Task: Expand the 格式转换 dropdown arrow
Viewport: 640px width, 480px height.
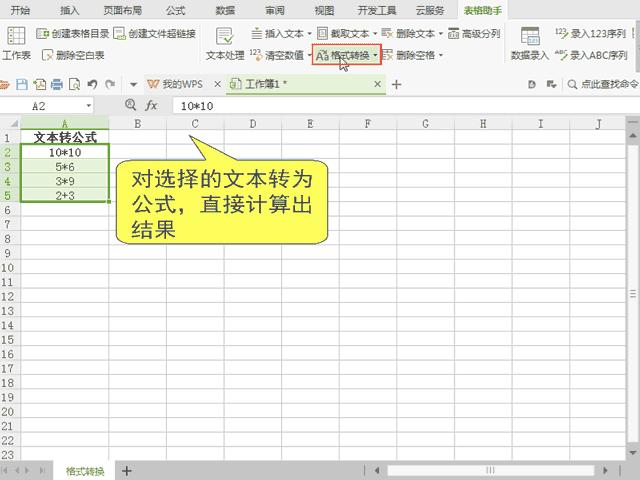Action: click(375, 55)
